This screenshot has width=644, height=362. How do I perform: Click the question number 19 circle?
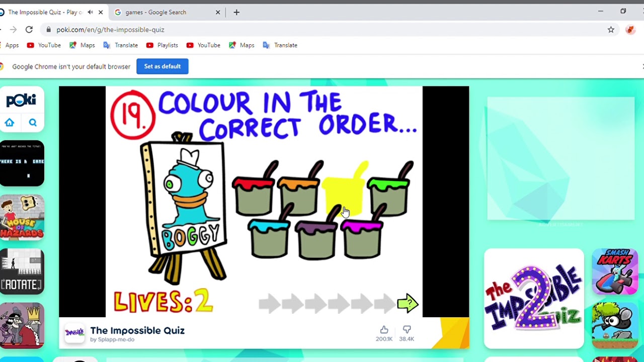coord(133,115)
